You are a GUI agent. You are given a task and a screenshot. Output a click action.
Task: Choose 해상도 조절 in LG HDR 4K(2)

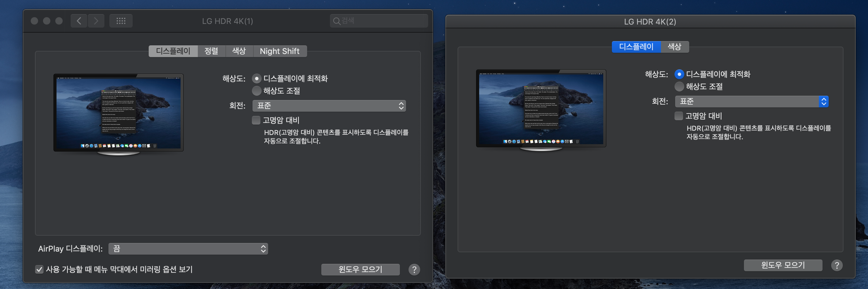click(x=679, y=87)
